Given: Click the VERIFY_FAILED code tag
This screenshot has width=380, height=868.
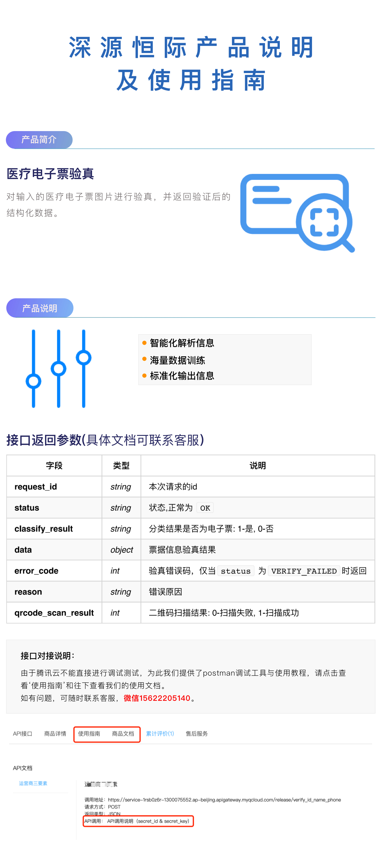Looking at the screenshot, I should (304, 571).
